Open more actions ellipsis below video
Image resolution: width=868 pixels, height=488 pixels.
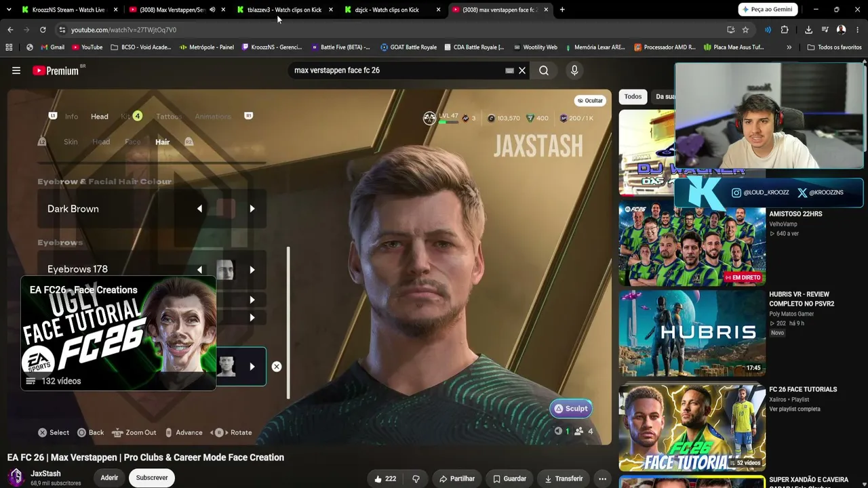point(602,479)
